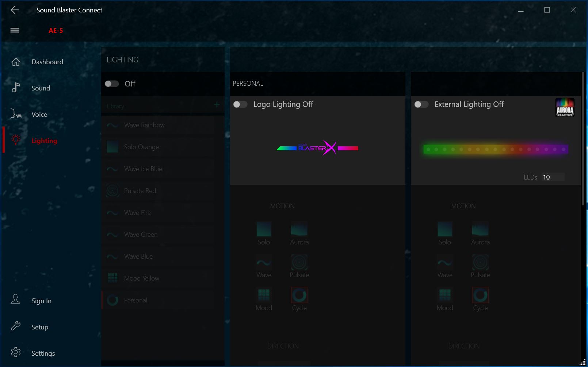Minimize the Sound Blaster Connect window
Image resolution: width=588 pixels, height=367 pixels.
(521, 10)
